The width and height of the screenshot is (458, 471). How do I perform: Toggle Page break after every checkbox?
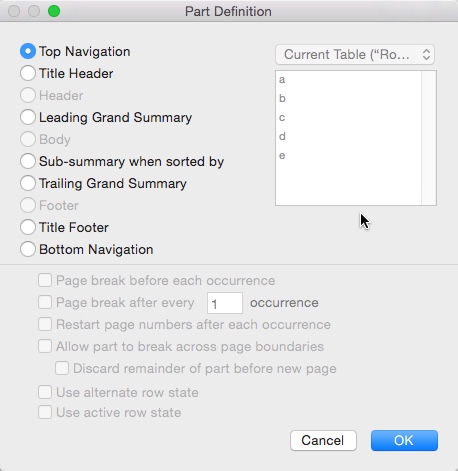[x=45, y=302]
